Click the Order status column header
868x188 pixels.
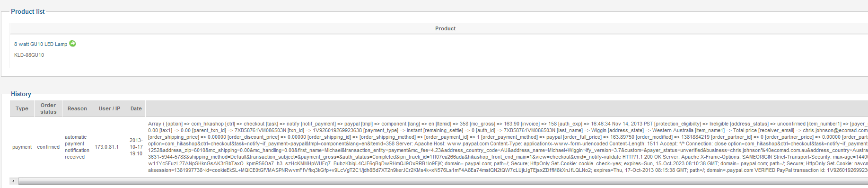coord(48,108)
